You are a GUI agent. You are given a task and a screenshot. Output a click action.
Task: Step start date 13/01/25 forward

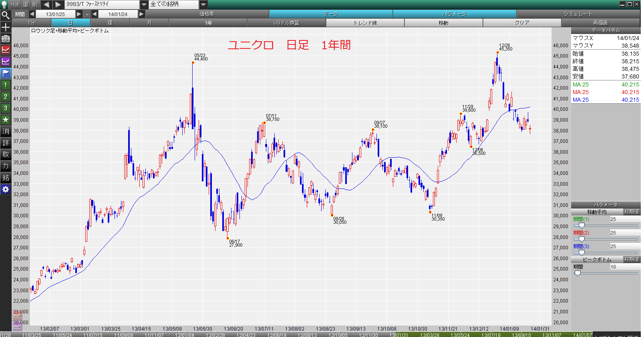coord(79,14)
